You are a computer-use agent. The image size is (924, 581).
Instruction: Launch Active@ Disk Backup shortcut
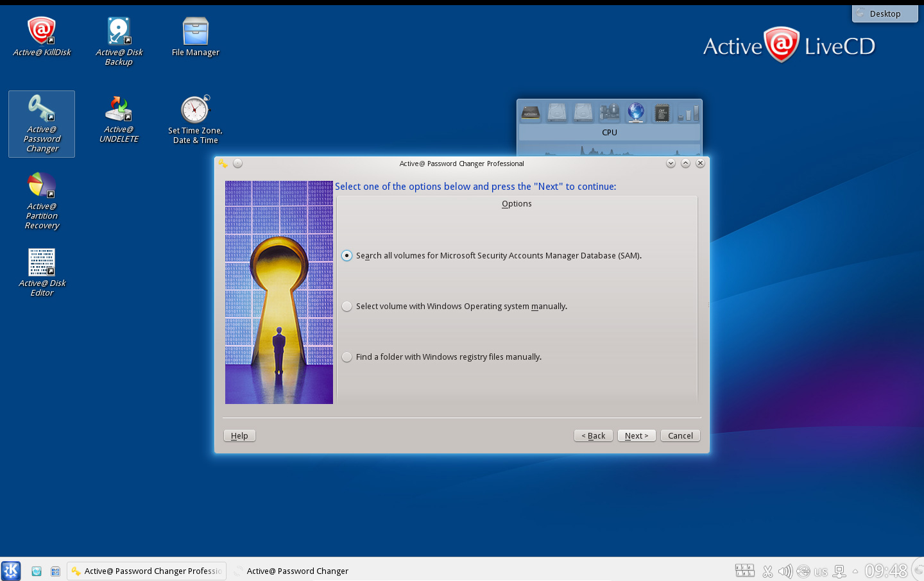click(x=119, y=32)
